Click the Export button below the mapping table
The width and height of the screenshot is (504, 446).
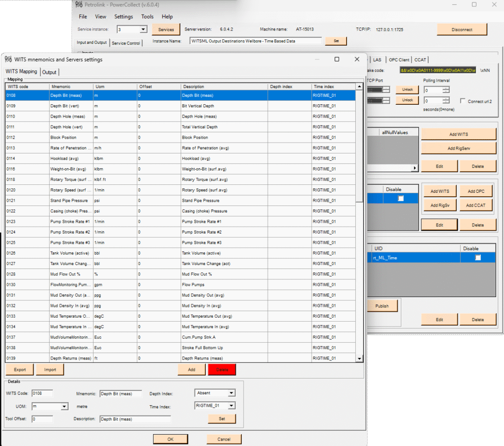coord(20,370)
